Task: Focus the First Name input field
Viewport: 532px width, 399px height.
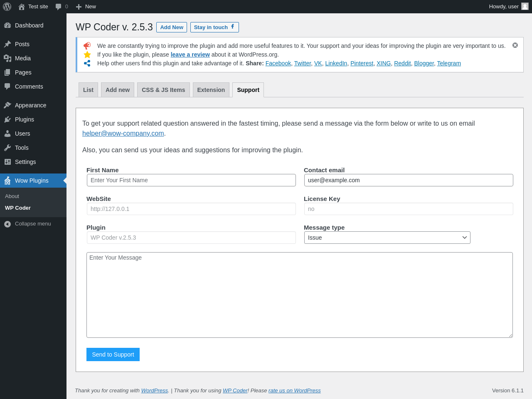Action: point(191,180)
